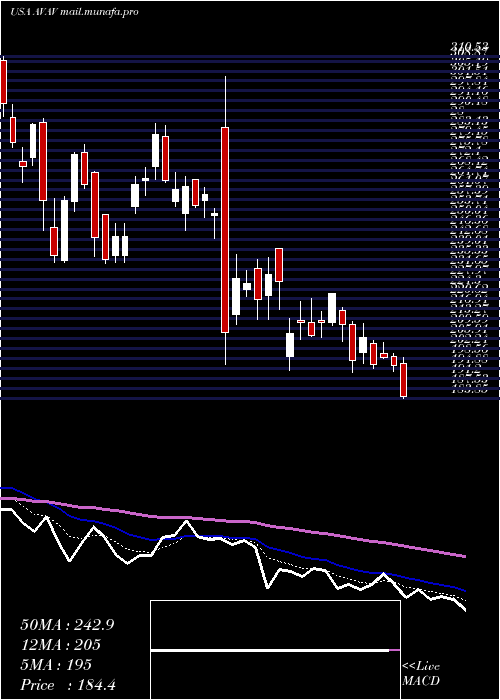The height and width of the screenshot is (700, 500).
Task: Click the first red candlestick at the chart's left edge
Action: click(x=4, y=82)
